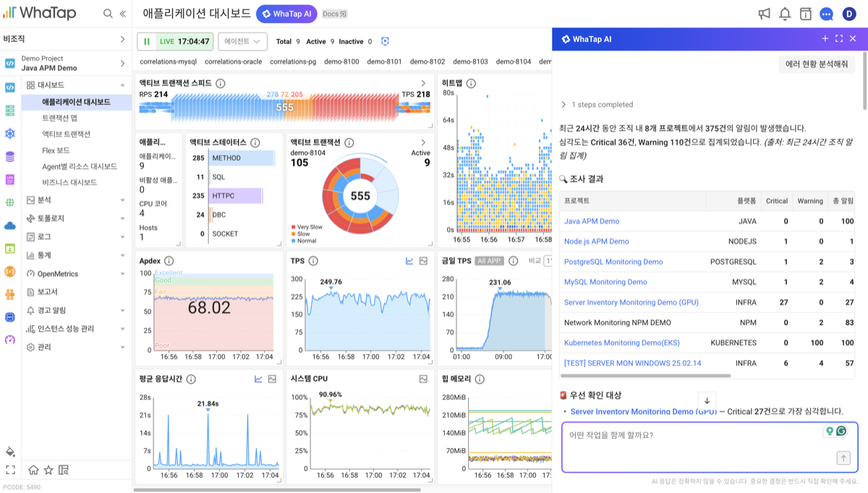Open the favorites star icon at sidebar bottom

click(48, 470)
